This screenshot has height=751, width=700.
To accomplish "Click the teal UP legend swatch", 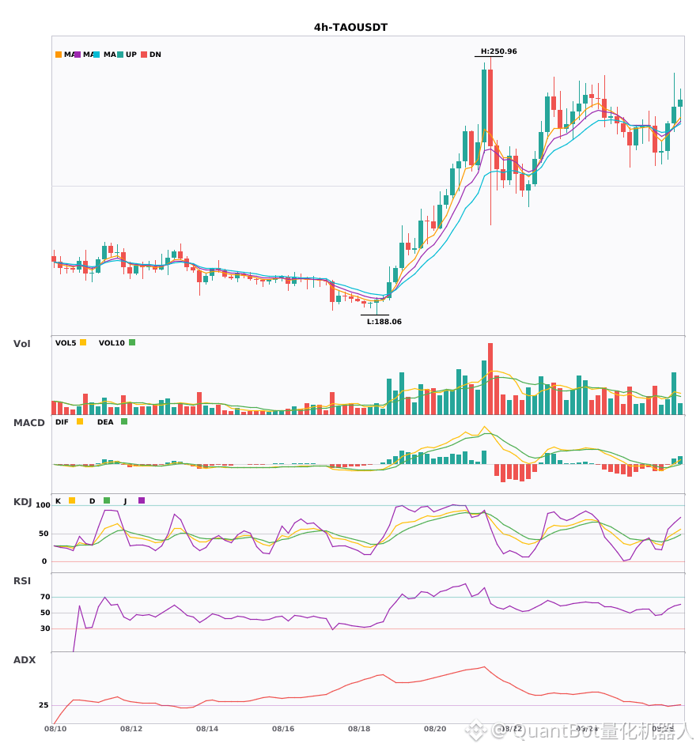I will (x=120, y=55).
